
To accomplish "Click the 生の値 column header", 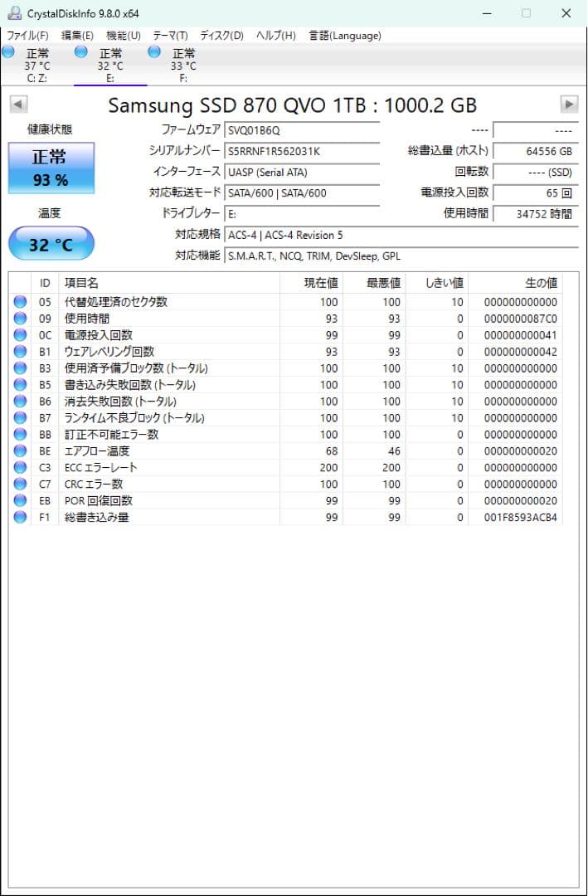I will tap(515, 283).
